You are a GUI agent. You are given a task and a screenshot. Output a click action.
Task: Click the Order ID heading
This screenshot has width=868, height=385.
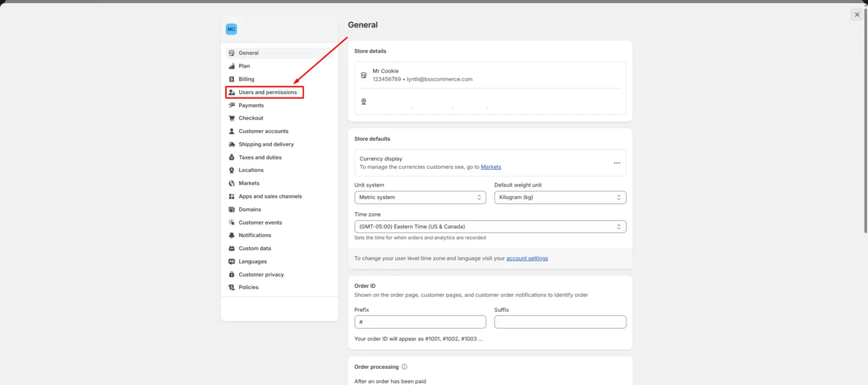tap(365, 286)
